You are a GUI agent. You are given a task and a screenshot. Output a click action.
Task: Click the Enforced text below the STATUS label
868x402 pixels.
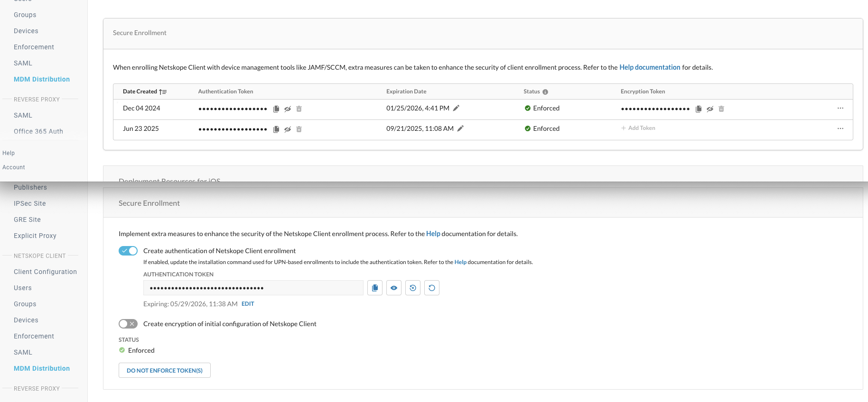pos(141,350)
